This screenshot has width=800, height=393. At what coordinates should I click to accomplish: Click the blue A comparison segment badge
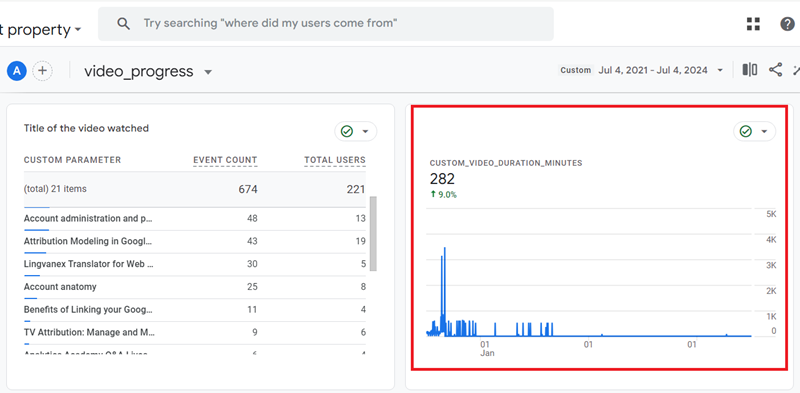click(16, 71)
